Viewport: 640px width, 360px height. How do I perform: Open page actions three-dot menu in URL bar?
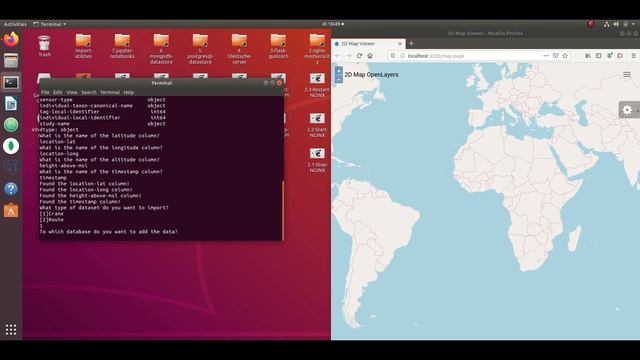(546, 56)
